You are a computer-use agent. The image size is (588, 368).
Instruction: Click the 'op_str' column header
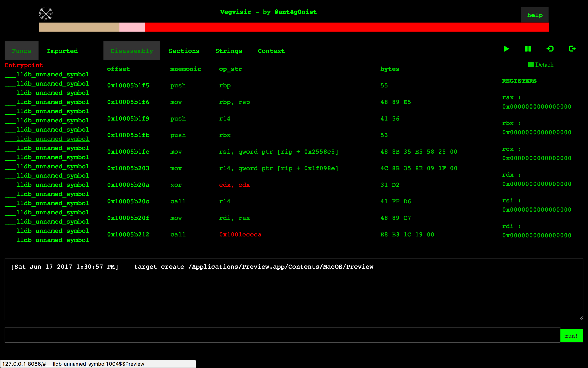point(231,69)
